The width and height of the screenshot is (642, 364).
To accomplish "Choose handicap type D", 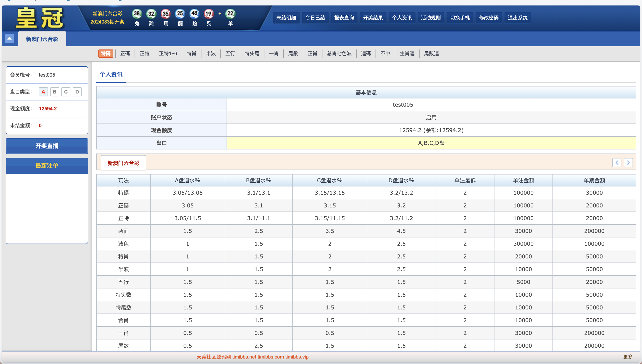I will tap(77, 92).
